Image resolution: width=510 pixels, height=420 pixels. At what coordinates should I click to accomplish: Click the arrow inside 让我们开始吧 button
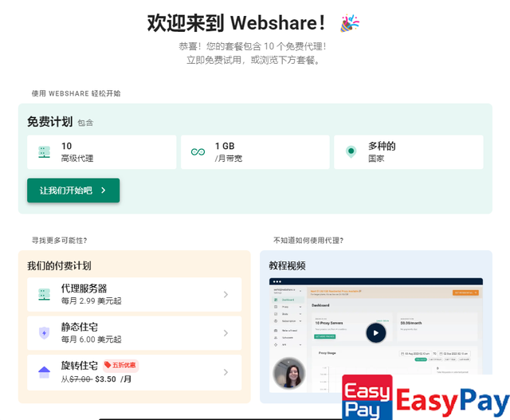click(x=104, y=190)
